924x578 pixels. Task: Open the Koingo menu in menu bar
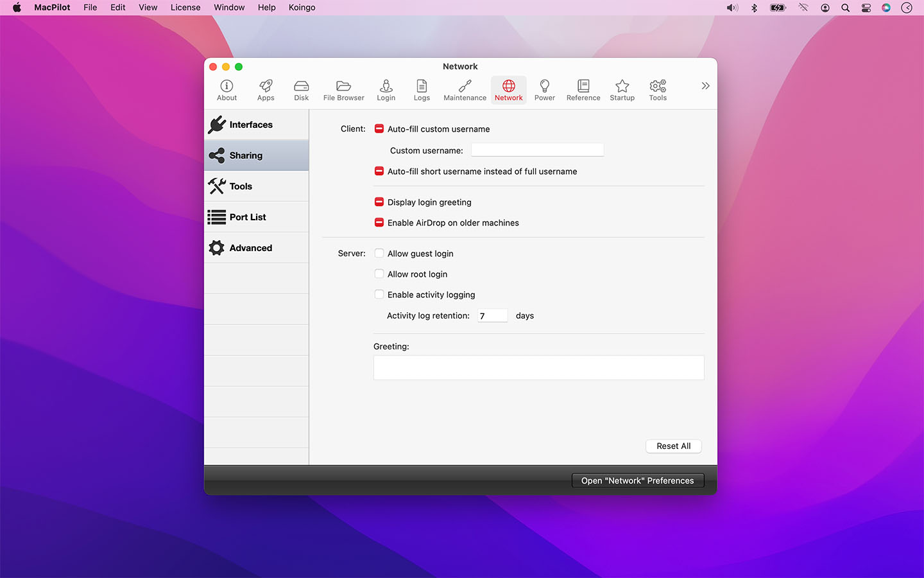pyautogui.click(x=302, y=8)
